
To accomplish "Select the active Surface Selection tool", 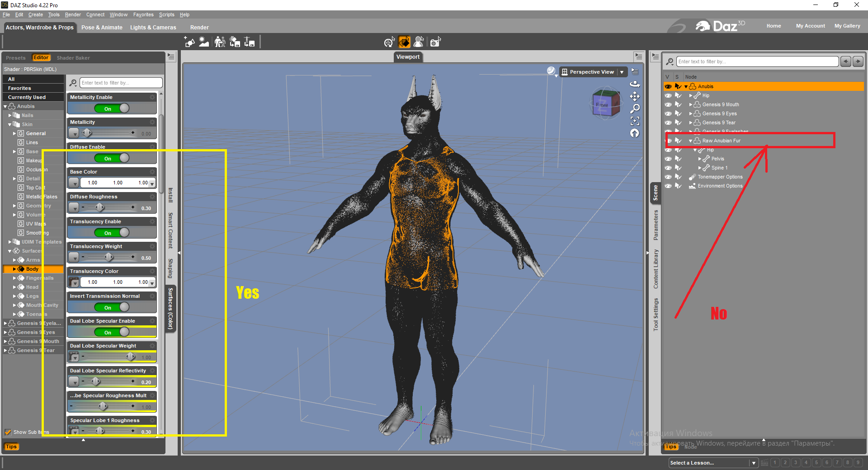I will pyautogui.click(x=404, y=42).
